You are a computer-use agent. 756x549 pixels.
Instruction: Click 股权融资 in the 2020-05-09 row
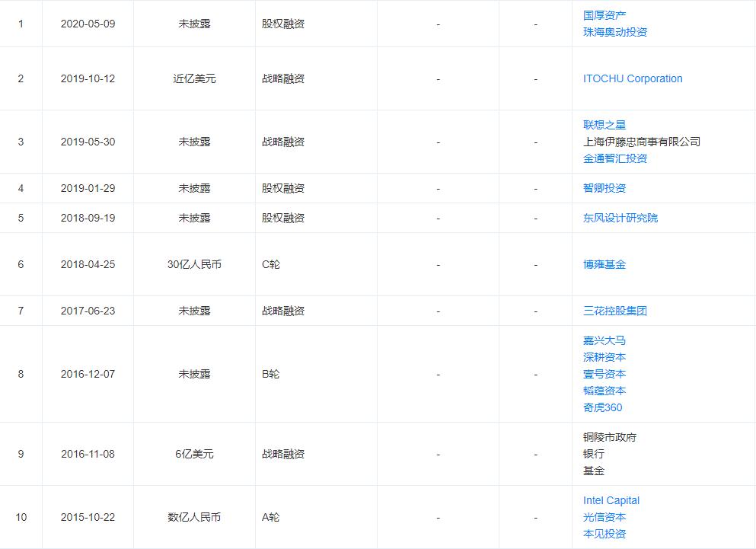point(283,24)
